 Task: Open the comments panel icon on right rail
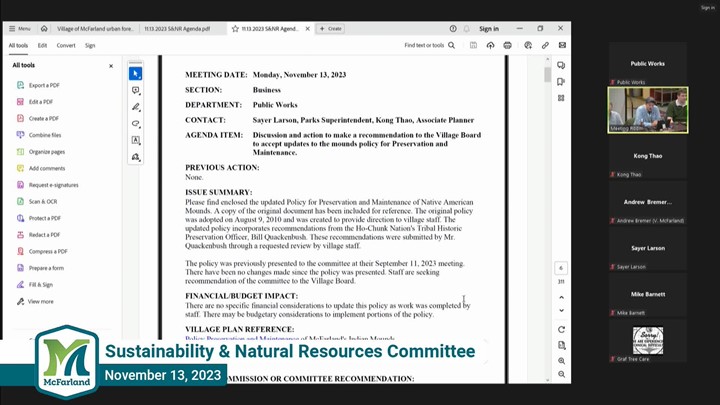pos(561,65)
